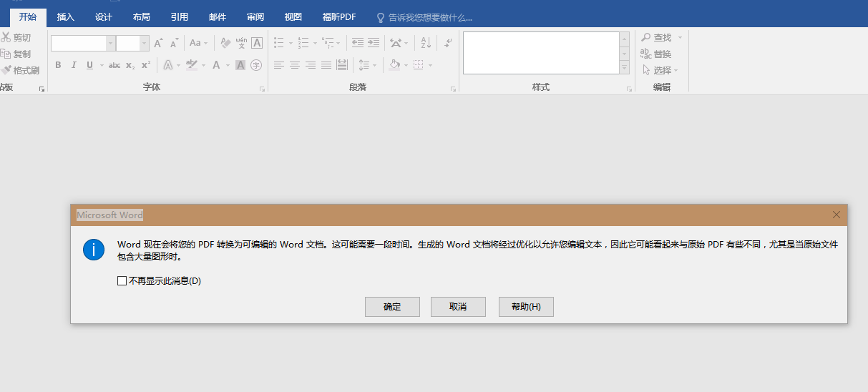Select the Format Painter (格式刷)
This screenshot has height=392, width=868.
[20, 70]
